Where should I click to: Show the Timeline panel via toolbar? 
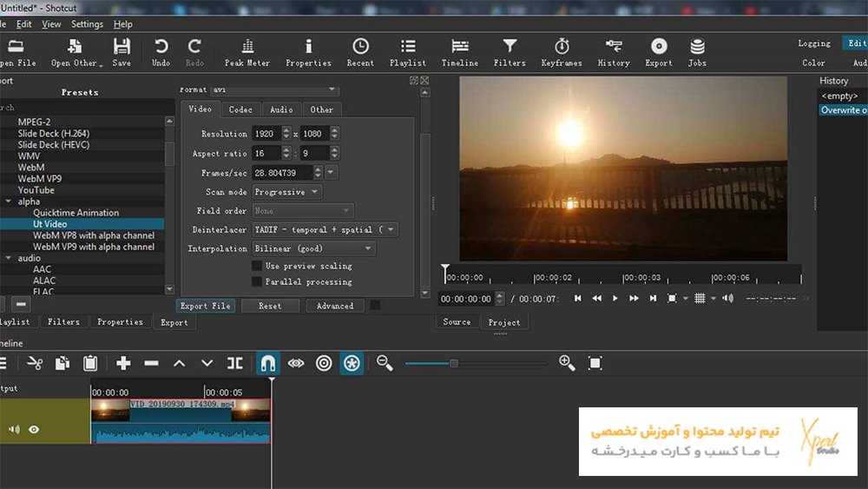(x=460, y=53)
